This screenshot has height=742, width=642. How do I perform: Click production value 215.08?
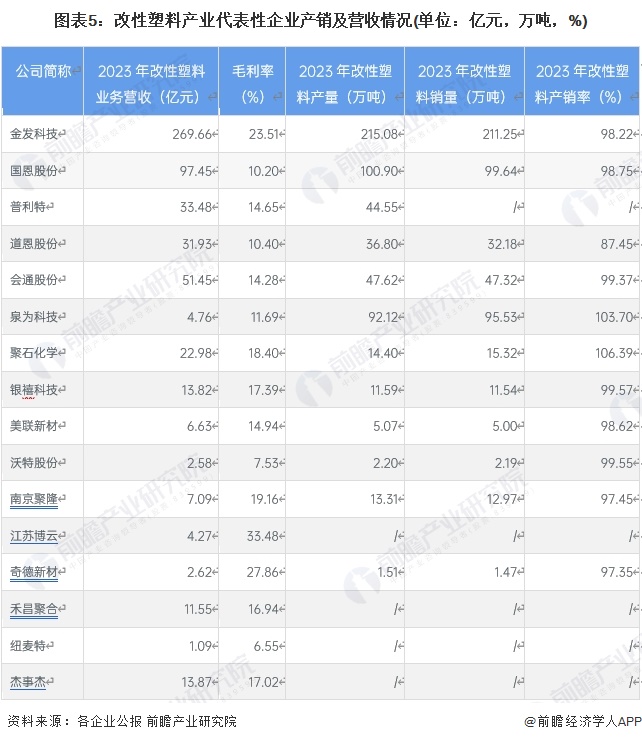click(379, 134)
